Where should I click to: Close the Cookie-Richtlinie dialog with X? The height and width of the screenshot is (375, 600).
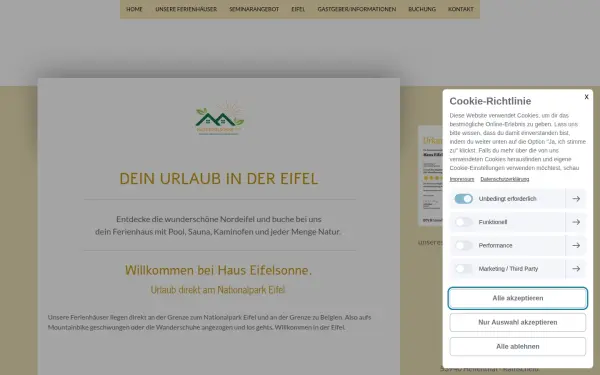[x=586, y=97]
